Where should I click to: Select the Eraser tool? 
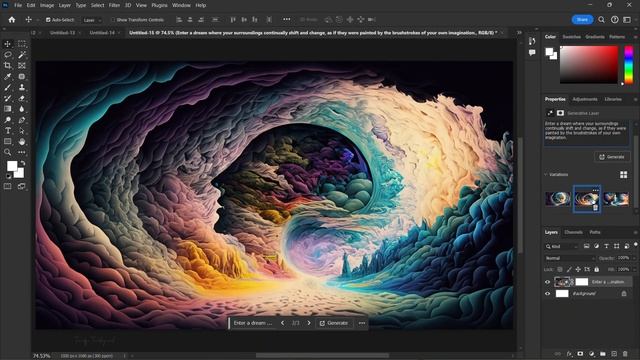[x=22, y=98]
